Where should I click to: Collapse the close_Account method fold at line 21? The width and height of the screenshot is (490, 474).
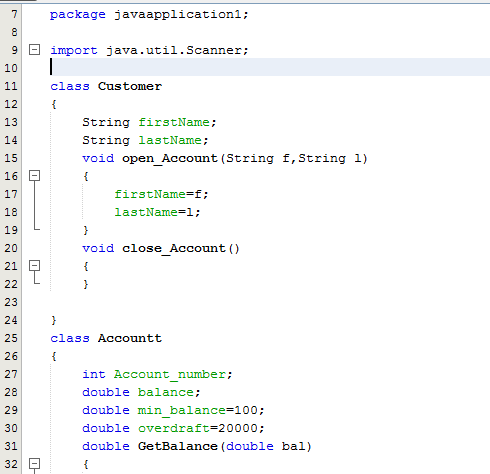pyautogui.click(x=34, y=266)
